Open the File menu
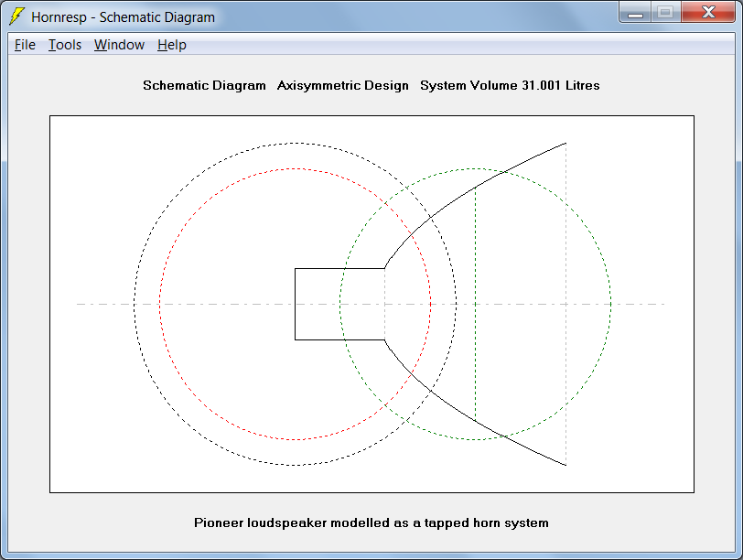Screen dimensions: 743x560 [x=25, y=45]
